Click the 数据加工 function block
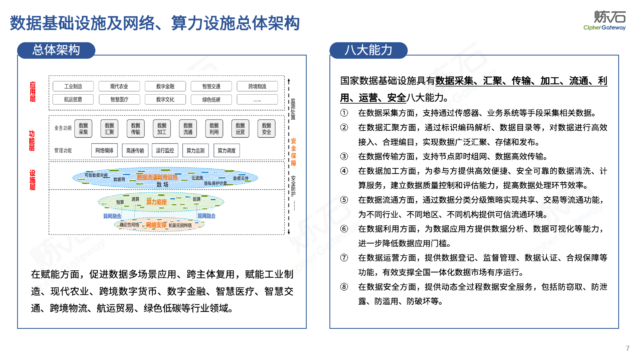This screenshot has width=644, height=362. click(x=162, y=129)
